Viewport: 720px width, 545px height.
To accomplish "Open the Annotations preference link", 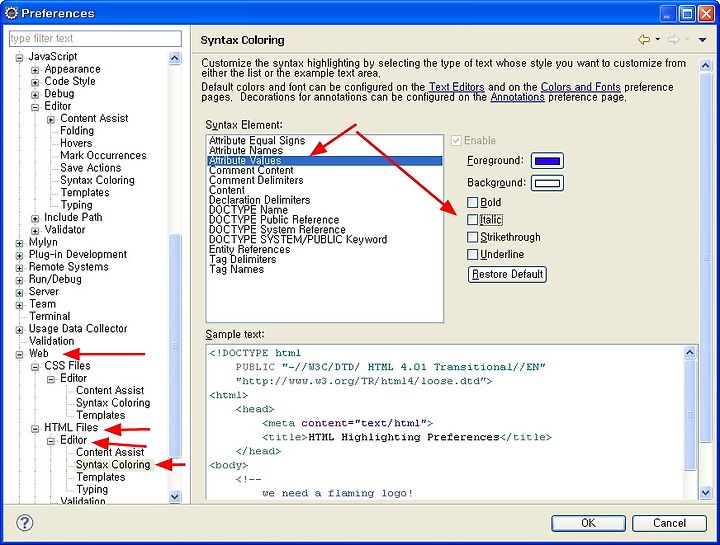I will click(x=518, y=97).
